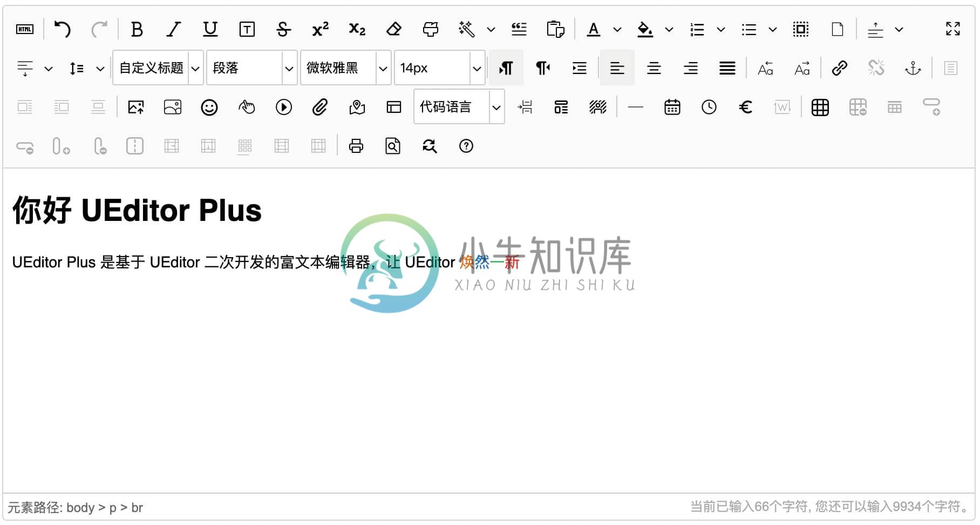The width and height of the screenshot is (980, 525).
Task: Undo the last action
Action: point(63,29)
